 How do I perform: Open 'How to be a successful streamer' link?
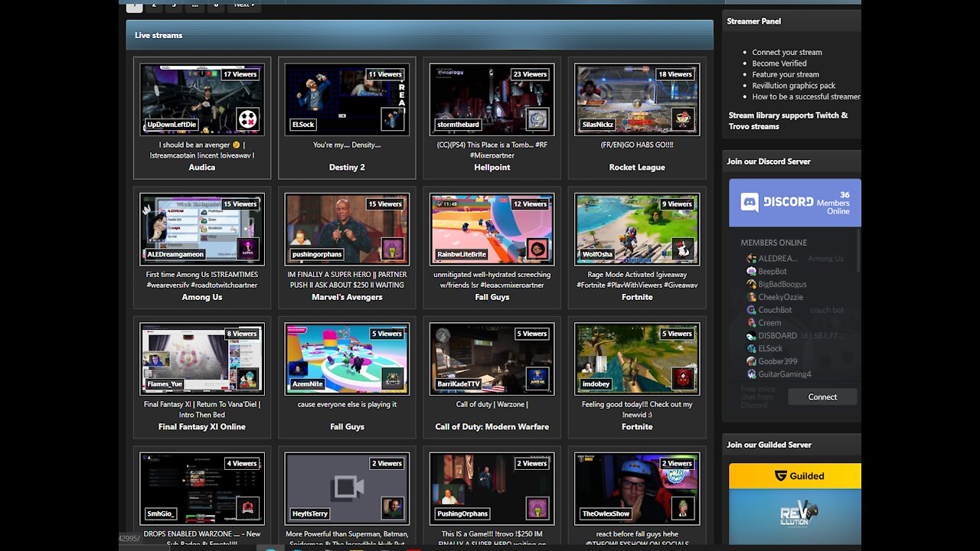click(x=806, y=96)
